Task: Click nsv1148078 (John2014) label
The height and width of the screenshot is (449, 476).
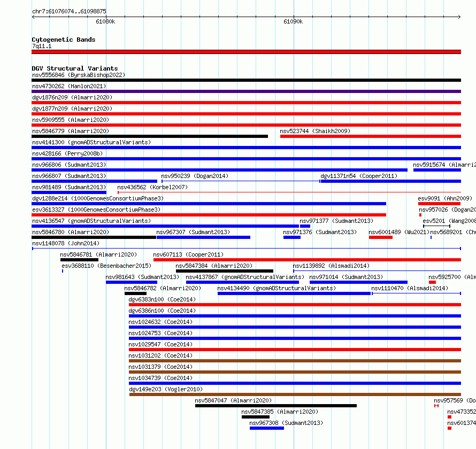Action: pos(66,243)
